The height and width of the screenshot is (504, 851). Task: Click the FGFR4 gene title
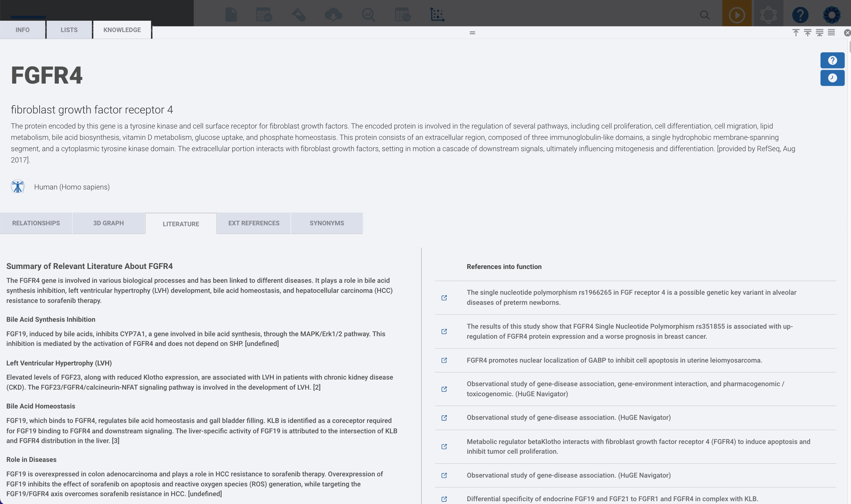pyautogui.click(x=47, y=75)
